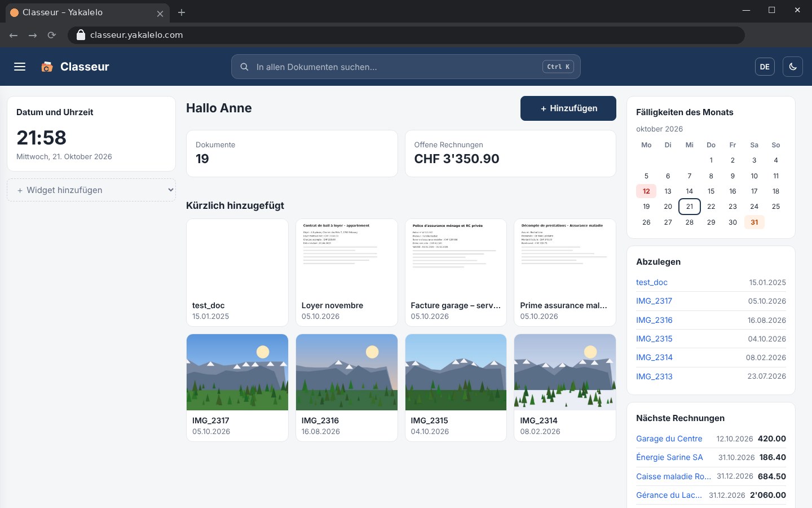Open the Gérance du Lac invoice link
Screen dimensions: 812x508
[669, 495]
